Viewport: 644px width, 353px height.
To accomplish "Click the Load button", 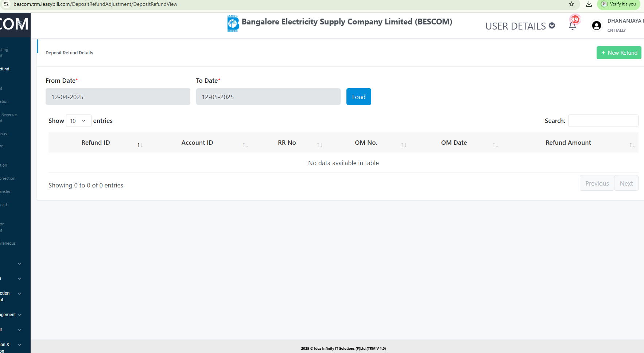I will tap(358, 97).
